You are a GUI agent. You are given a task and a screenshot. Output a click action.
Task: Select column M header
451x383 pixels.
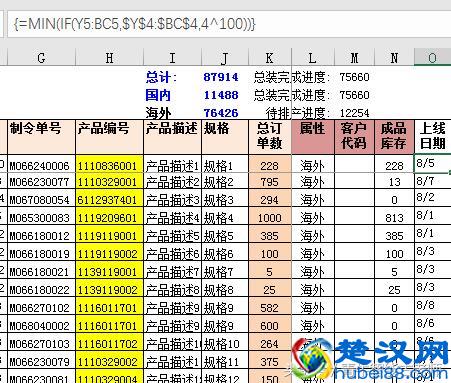[x=354, y=58]
